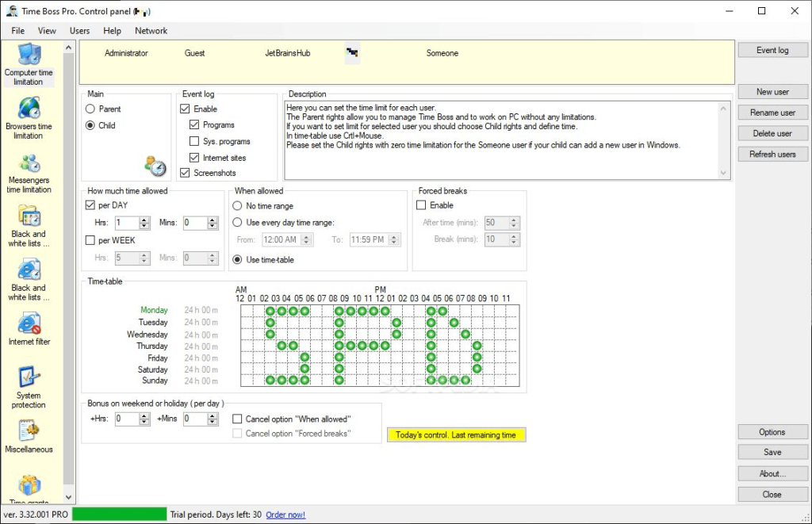
Task: Click Today's control. Last remaining time button
Action: tap(456, 435)
